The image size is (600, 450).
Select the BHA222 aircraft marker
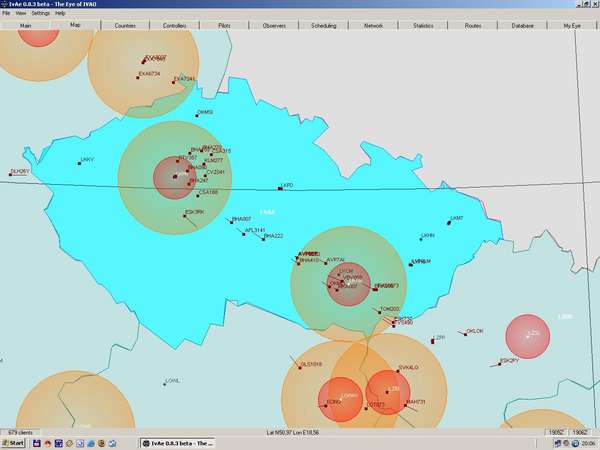coord(263,239)
